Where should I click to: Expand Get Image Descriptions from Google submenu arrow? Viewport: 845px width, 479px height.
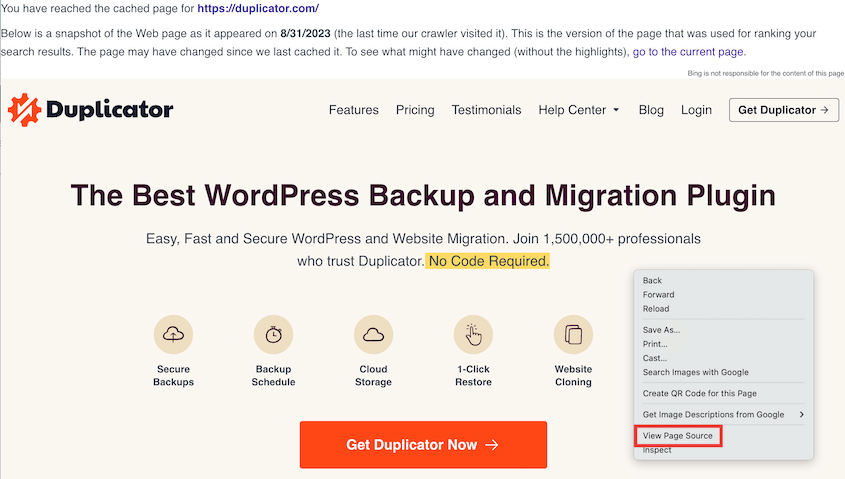pos(801,414)
